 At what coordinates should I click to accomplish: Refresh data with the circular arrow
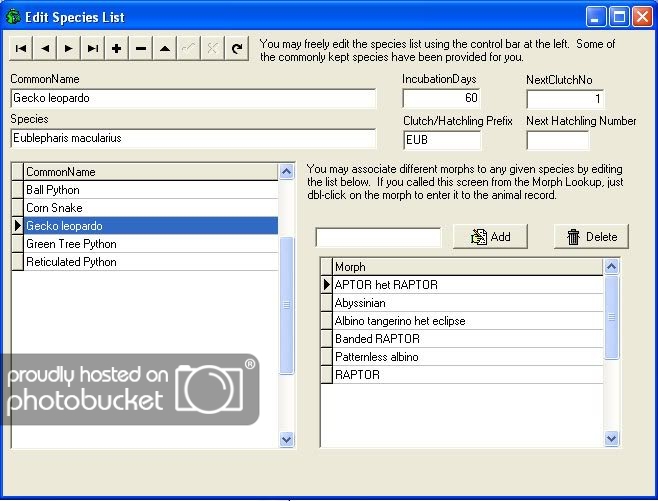click(x=237, y=48)
